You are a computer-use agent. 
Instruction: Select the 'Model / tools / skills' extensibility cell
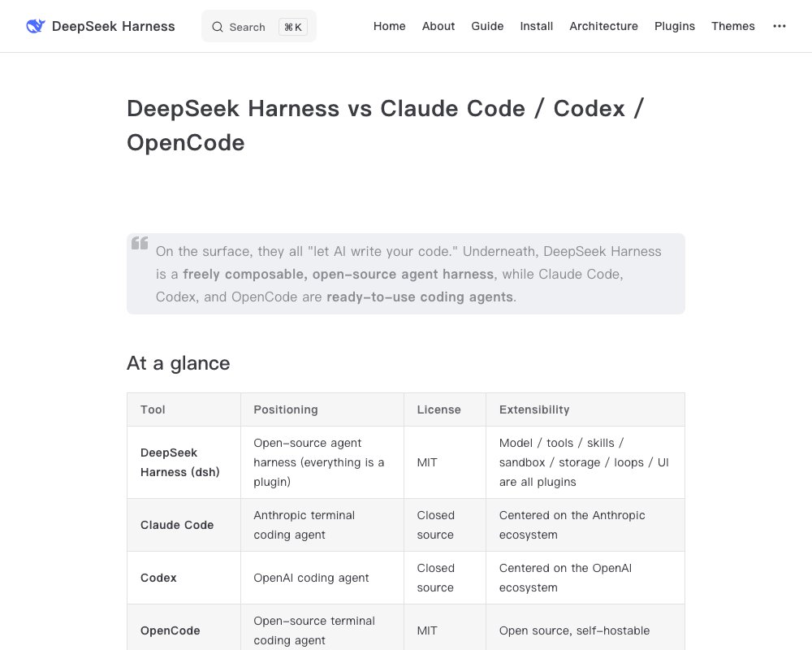[x=585, y=462]
